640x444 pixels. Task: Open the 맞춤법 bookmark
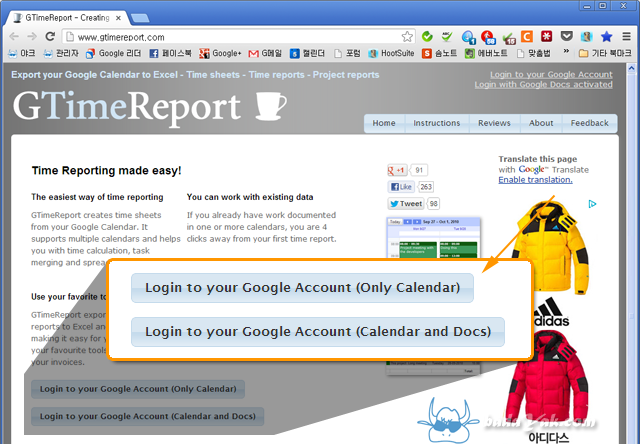[533, 53]
